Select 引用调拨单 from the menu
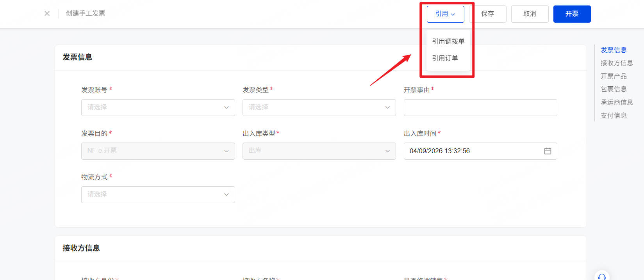Image resolution: width=644 pixels, height=280 pixels. 448,41
